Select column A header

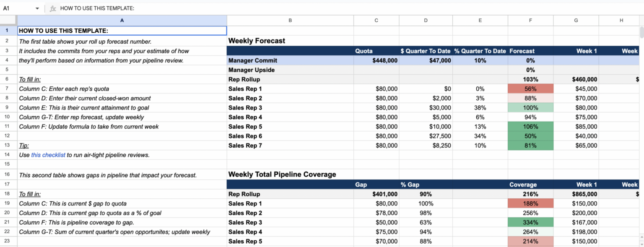point(122,20)
